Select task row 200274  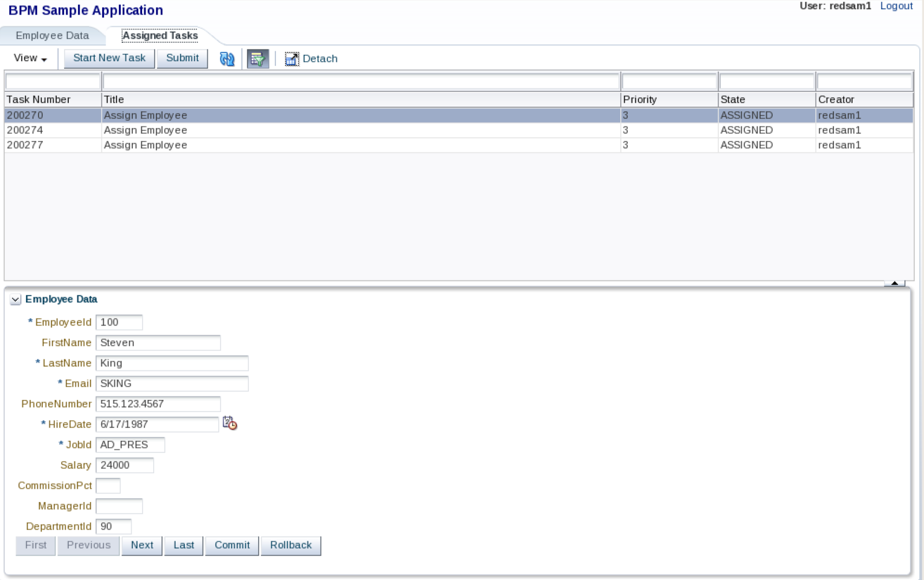click(459, 130)
